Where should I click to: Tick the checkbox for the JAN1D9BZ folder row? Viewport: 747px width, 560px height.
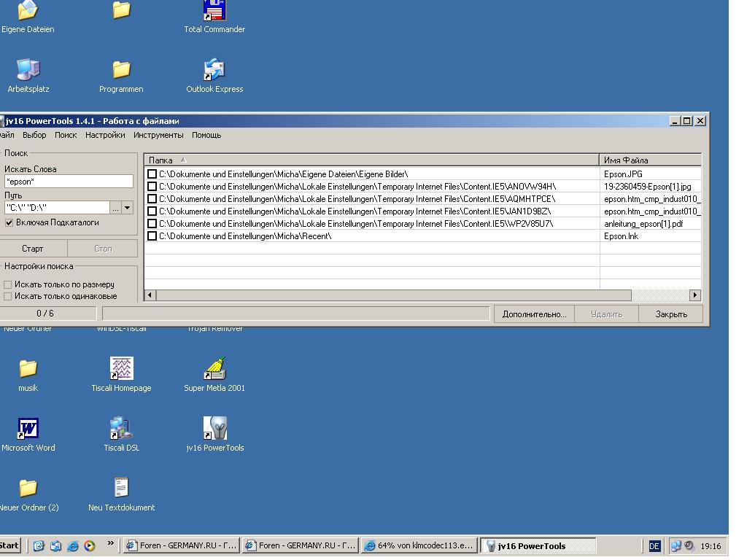[x=152, y=211]
